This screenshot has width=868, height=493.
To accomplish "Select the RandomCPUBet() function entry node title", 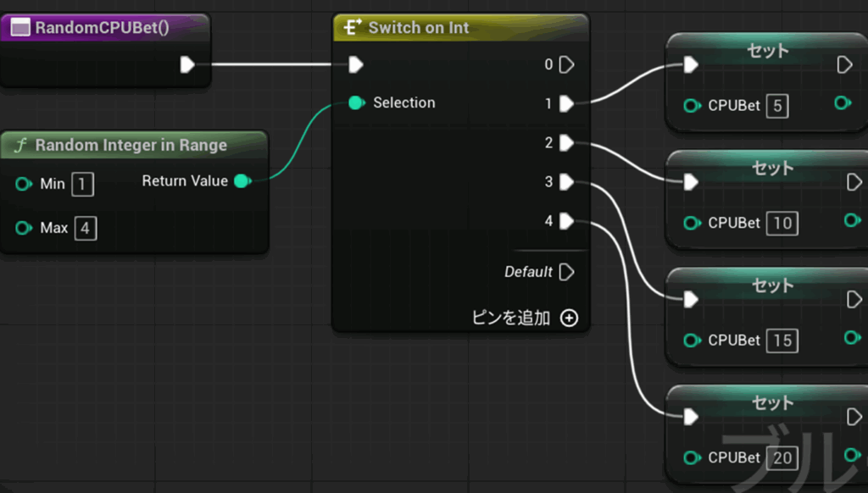I will 102,28.
